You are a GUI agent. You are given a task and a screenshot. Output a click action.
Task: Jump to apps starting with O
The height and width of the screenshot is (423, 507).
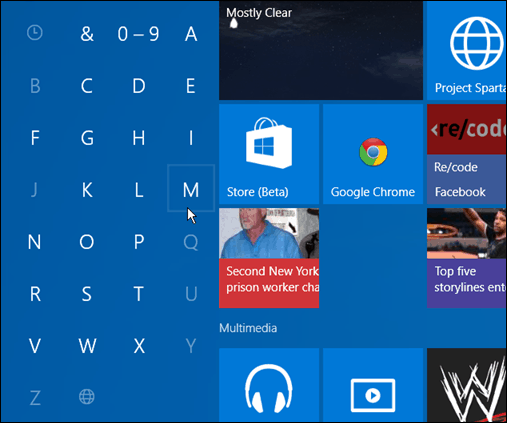(87, 242)
